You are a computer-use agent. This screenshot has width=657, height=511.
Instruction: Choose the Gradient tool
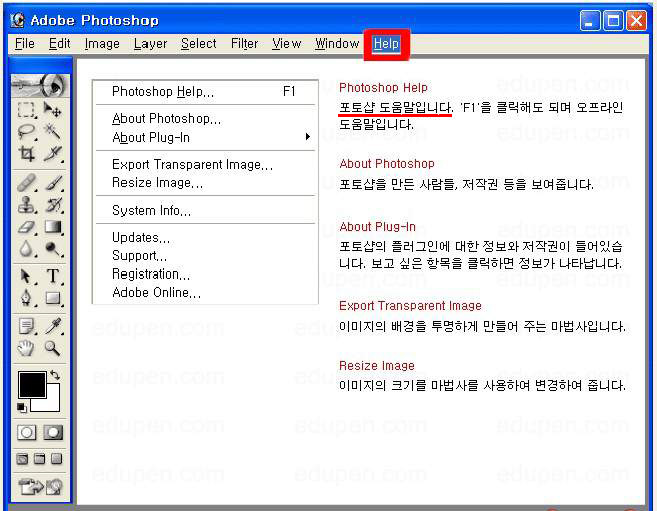pyautogui.click(x=53, y=227)
